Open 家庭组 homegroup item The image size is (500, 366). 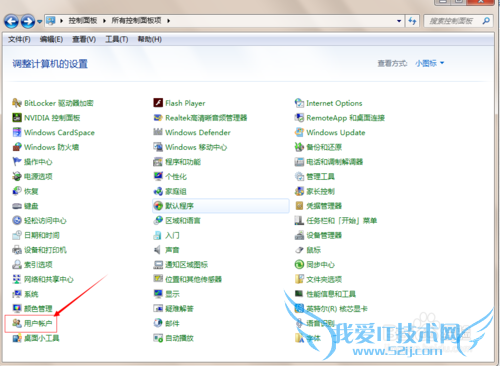[x=170, y=191]
